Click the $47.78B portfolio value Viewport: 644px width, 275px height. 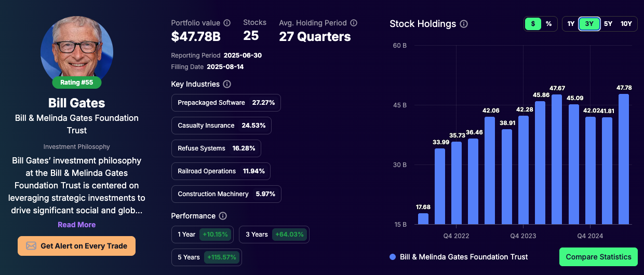(x=196, y=37)
